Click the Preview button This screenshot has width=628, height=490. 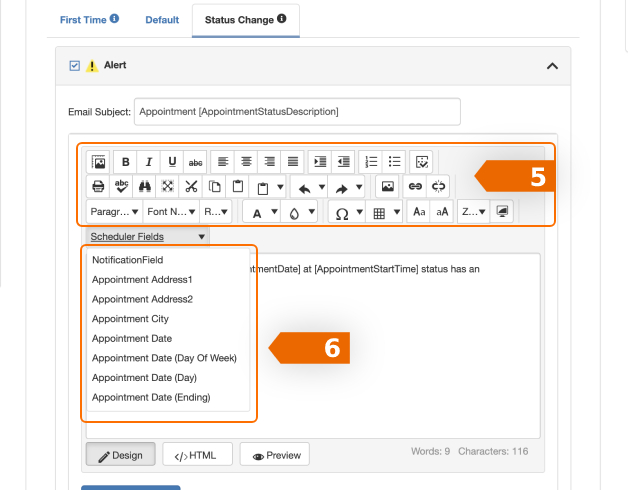pos(275,455)
